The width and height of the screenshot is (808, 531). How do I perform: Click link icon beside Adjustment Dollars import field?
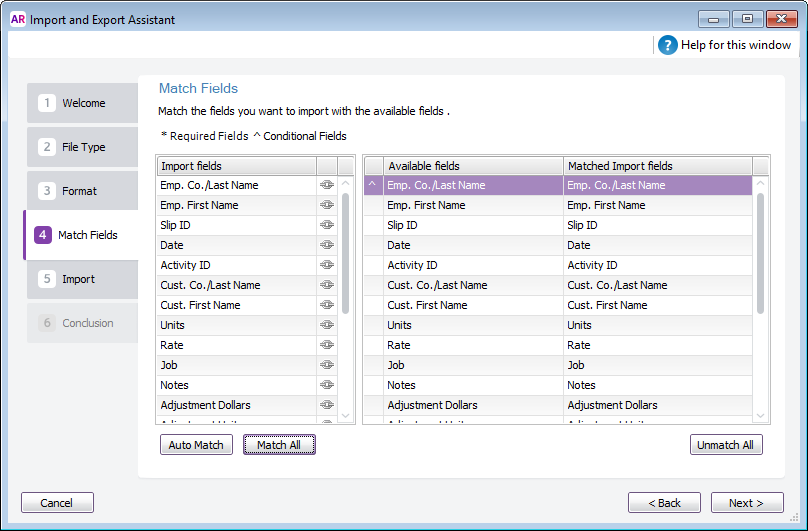tap(327, 405)
